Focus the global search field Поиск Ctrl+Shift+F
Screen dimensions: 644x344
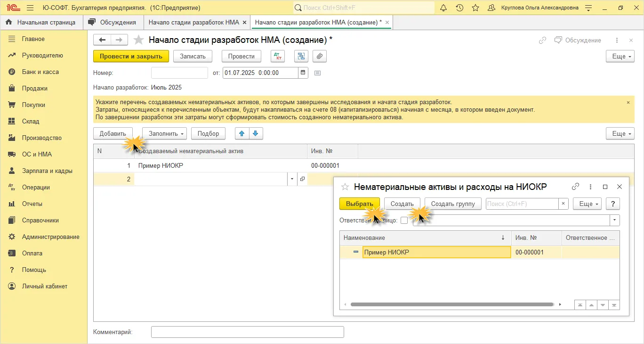coord(364,8)
